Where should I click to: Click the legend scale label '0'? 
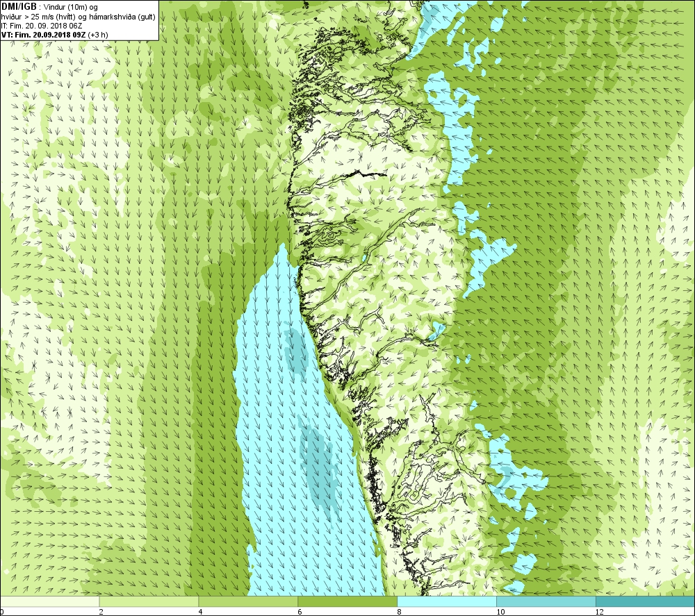(x=2, y=612)
